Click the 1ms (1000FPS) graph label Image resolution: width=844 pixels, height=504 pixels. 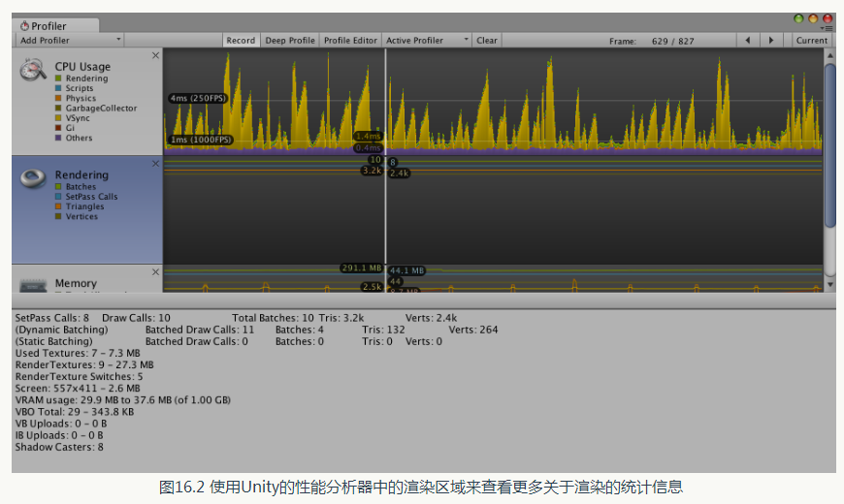click(201, 140)
